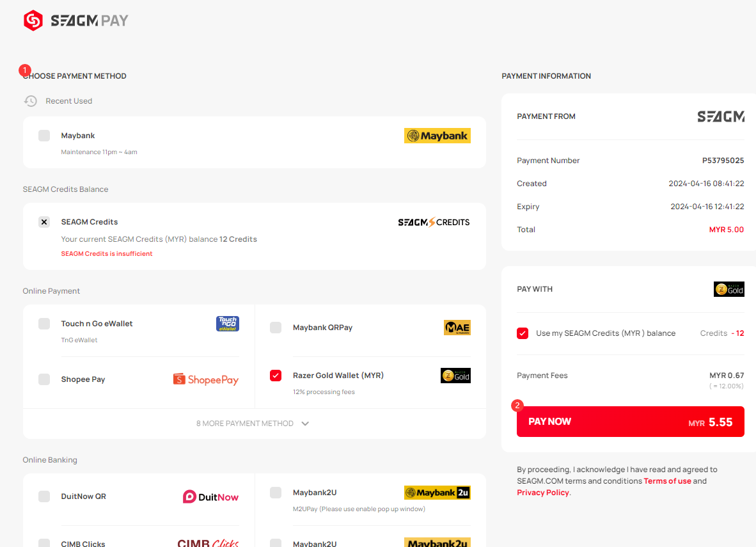The height and width of the screenshot is (547, 756).
Task: Click the CIMB Clicks payment label
Action: 83,543
